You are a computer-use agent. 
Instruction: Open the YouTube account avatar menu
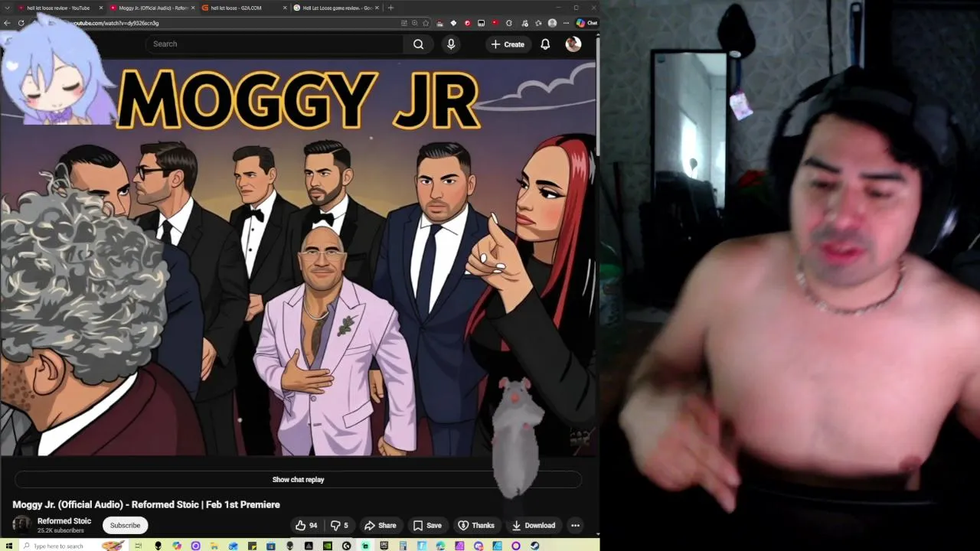[573, 44]
